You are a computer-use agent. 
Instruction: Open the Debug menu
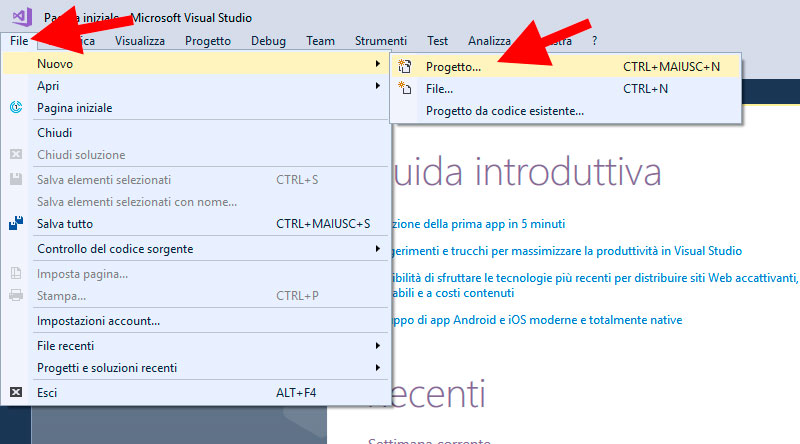[x=268, y=41]
